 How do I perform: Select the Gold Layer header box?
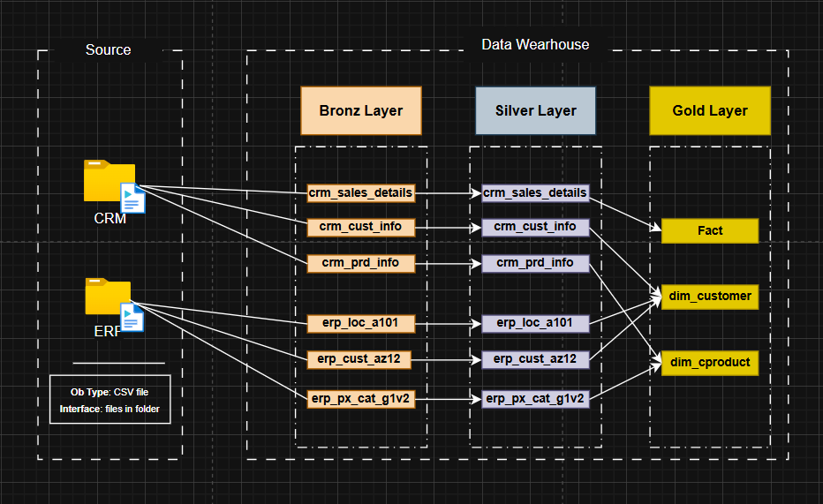tap(710, 110)
